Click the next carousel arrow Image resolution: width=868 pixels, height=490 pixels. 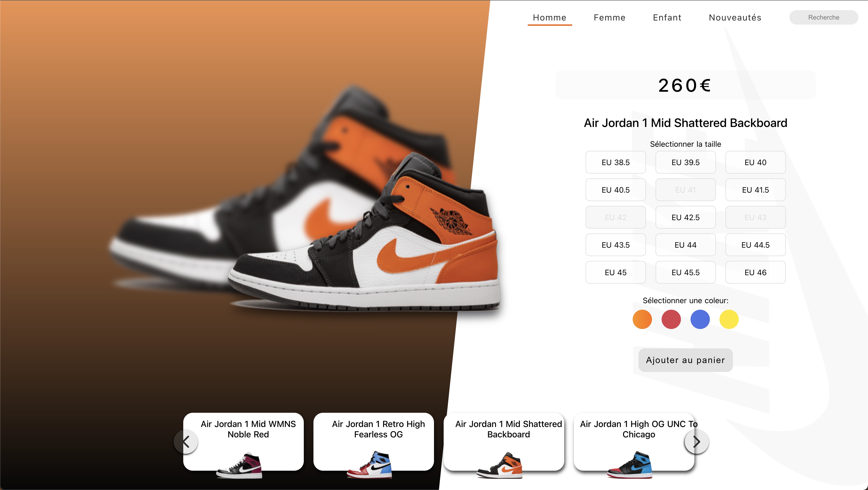point(697,441)
